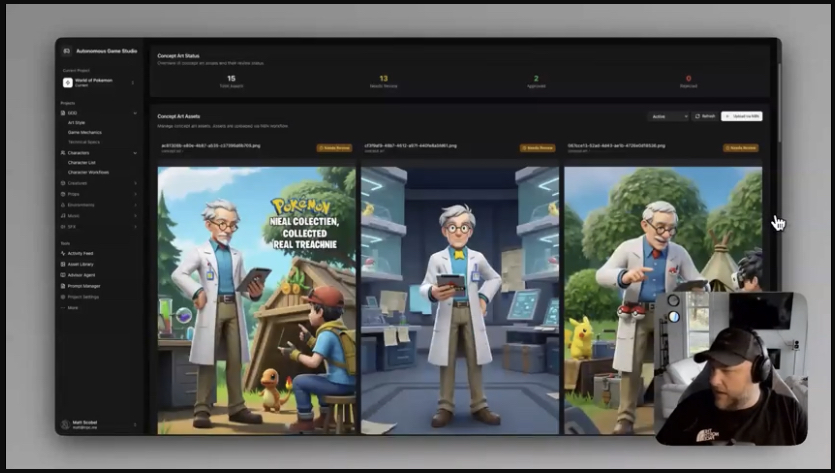Click the Refresh button
This screenshot has width=835, height=473.
[x=705, y=117]
